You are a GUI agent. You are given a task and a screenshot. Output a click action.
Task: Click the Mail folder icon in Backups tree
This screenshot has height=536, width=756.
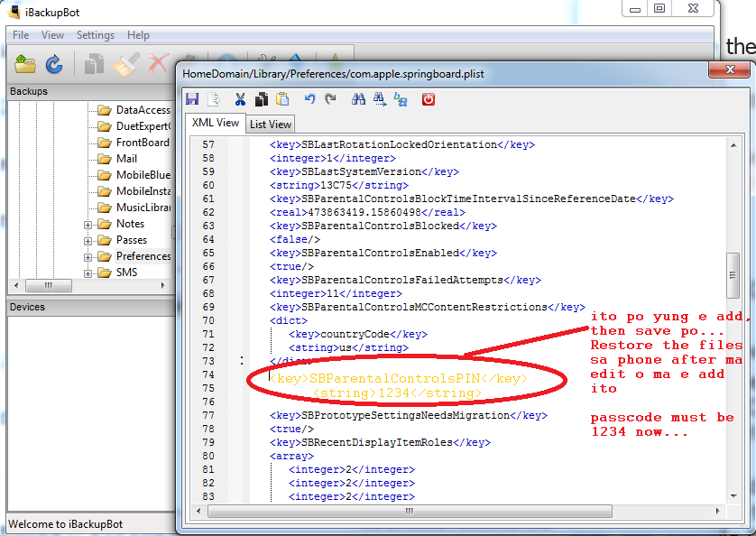(x=104, y=159)
